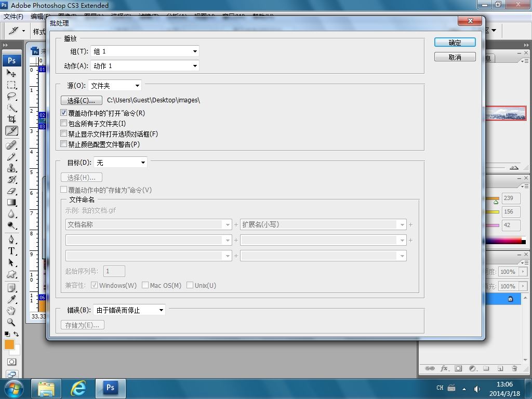The width and height of the screenshot is (532, 399).
Task: Open Windows Explorer from taskbar
Action: (46, 389)
